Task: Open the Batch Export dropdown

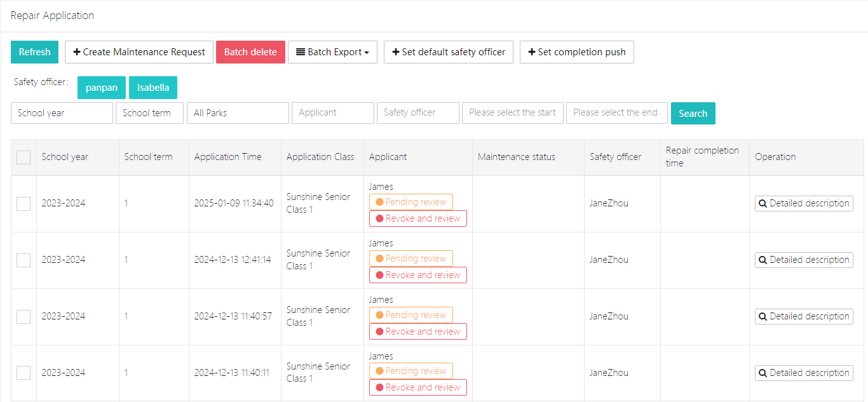Action: click(x=332, y=52)
